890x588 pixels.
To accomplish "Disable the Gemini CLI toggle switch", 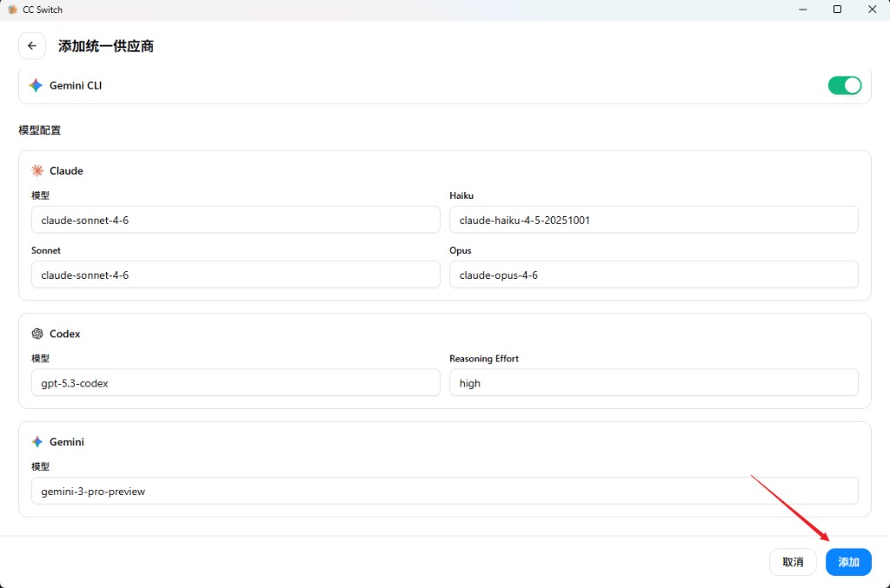I will [845, 86].
